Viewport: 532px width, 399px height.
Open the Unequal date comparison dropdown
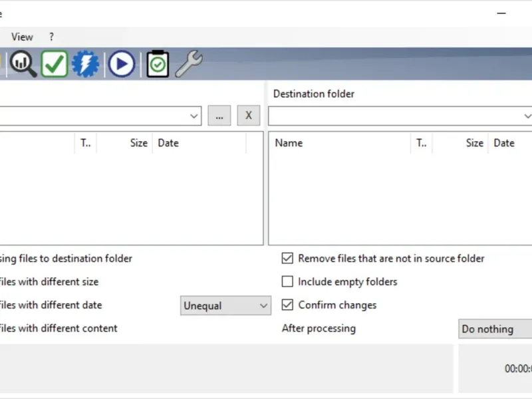click(225, 306)
